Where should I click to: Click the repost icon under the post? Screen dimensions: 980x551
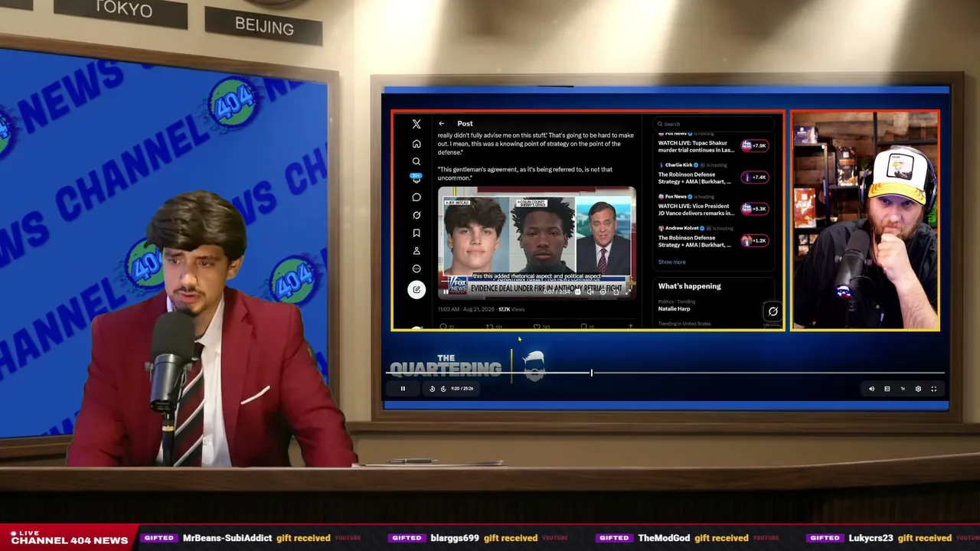489,327
